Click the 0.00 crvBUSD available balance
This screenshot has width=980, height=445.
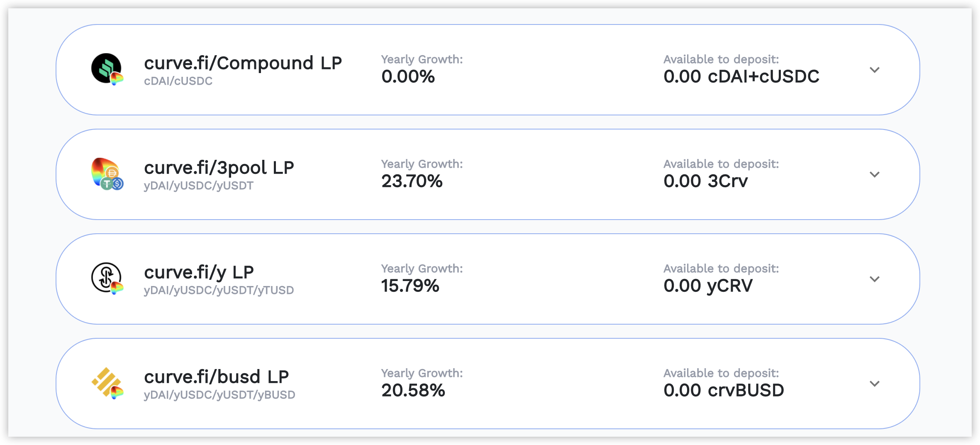click(x=724, y=390)
